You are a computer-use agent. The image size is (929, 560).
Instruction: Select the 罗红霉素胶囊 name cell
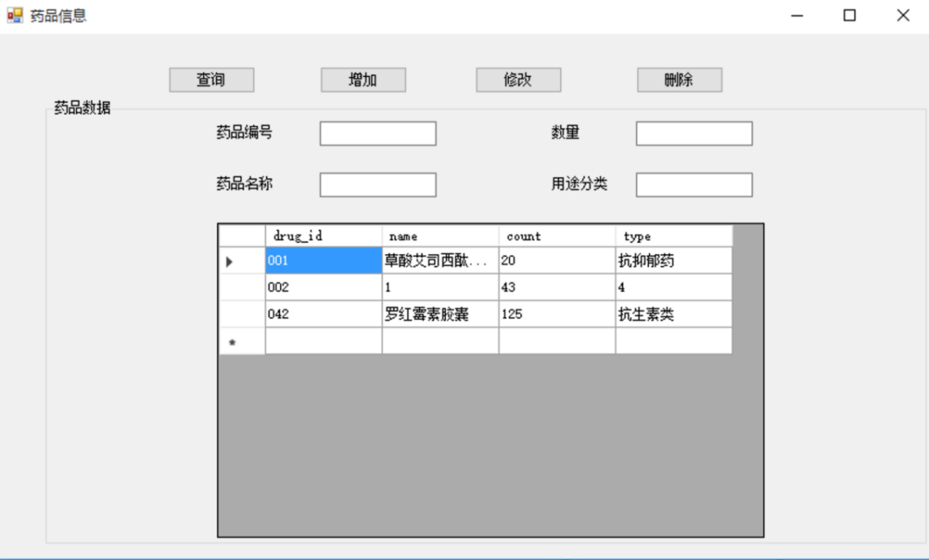[440, 314]
